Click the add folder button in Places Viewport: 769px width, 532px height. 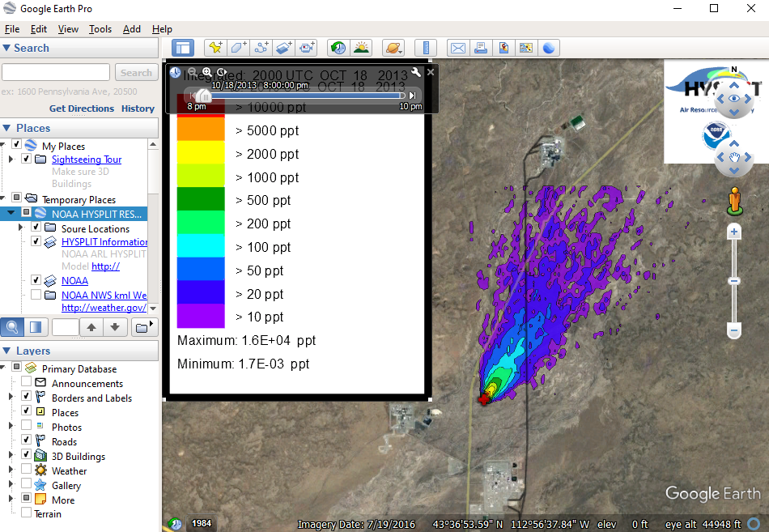pyautogui.click(x=144, y=327)
